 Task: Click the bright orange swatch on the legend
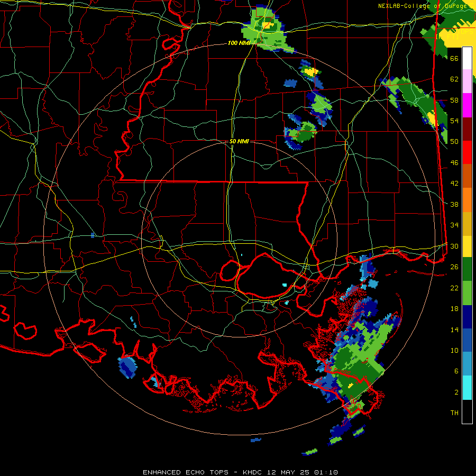tap(467, 200)
